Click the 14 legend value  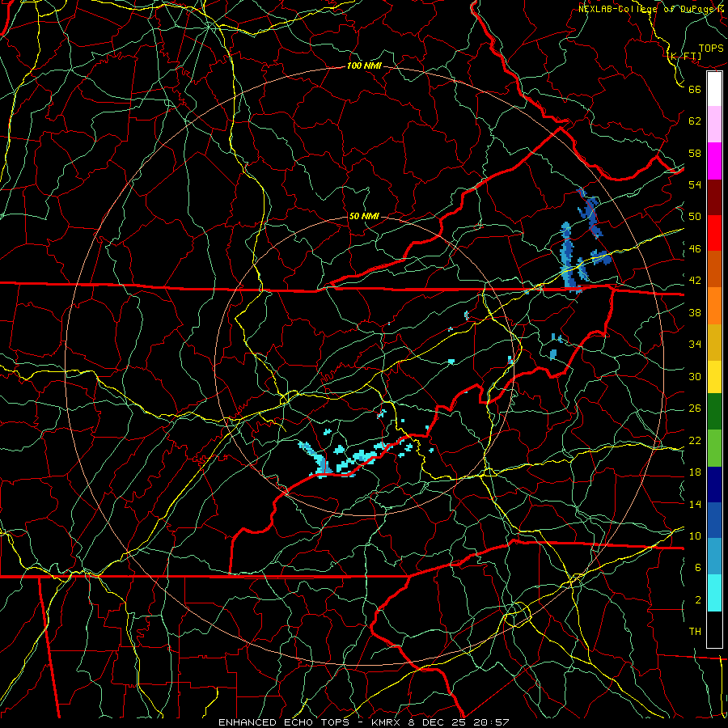pyautogui.click(x=695, y=504)
